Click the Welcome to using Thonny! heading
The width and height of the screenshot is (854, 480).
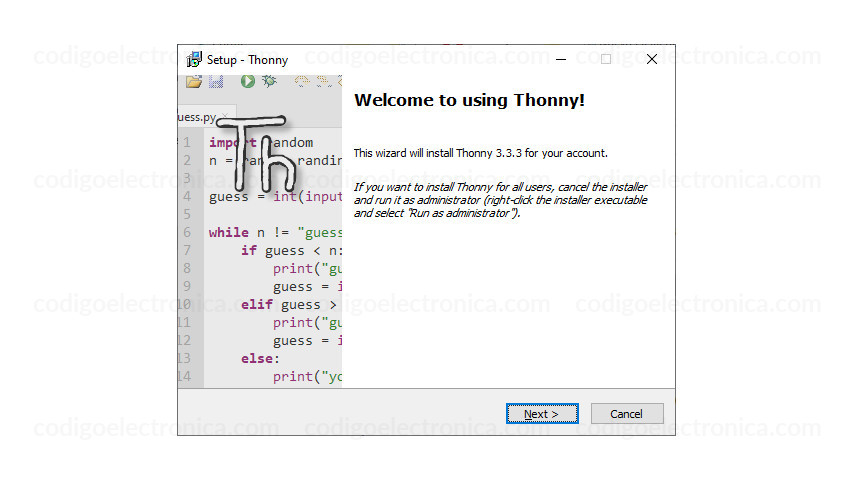pos(469,100)
